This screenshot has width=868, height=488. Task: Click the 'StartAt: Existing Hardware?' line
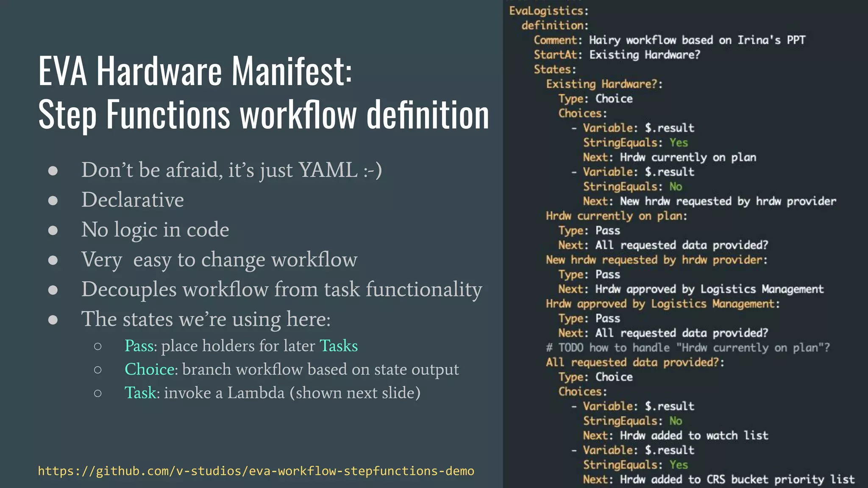[x=617, y=55]
